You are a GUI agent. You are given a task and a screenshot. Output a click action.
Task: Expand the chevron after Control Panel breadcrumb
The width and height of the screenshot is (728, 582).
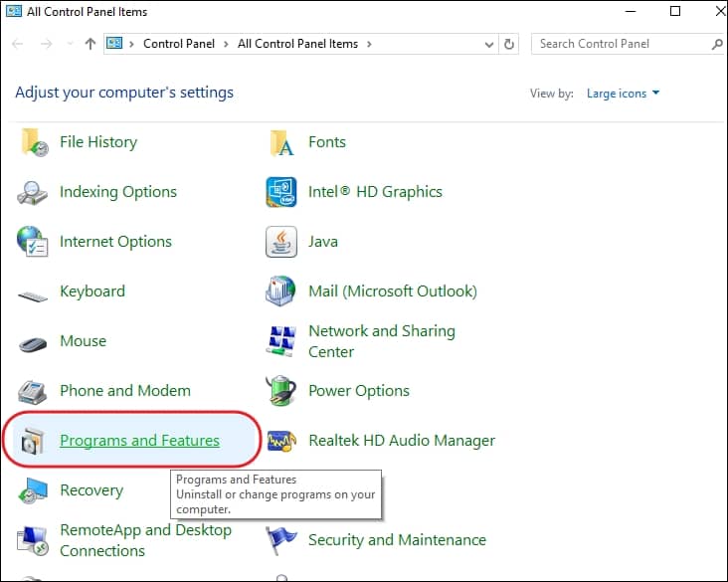[226, 44]
